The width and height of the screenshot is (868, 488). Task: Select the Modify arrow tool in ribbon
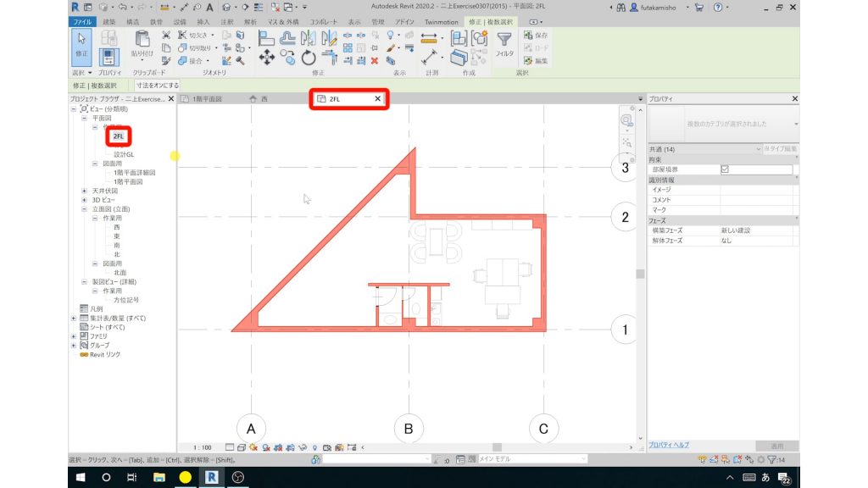click(82, 43)
